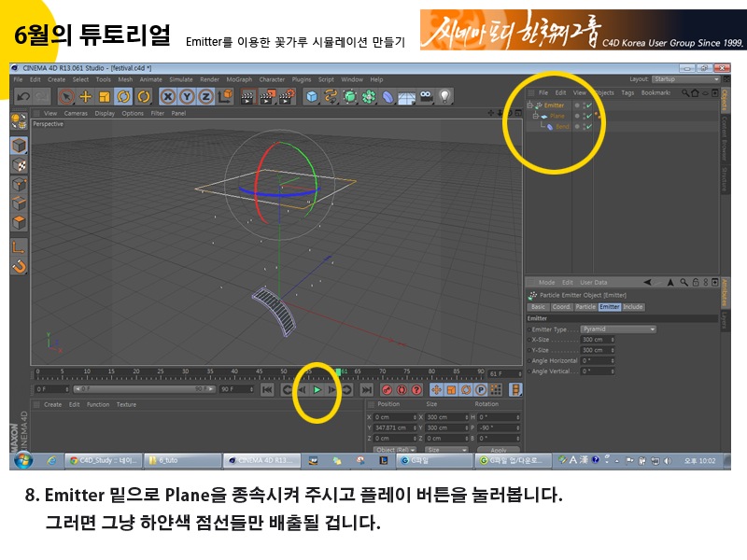Click the Undo arrow in the toolbar
Screen dimensions: 747x560
tap(23, 96)
